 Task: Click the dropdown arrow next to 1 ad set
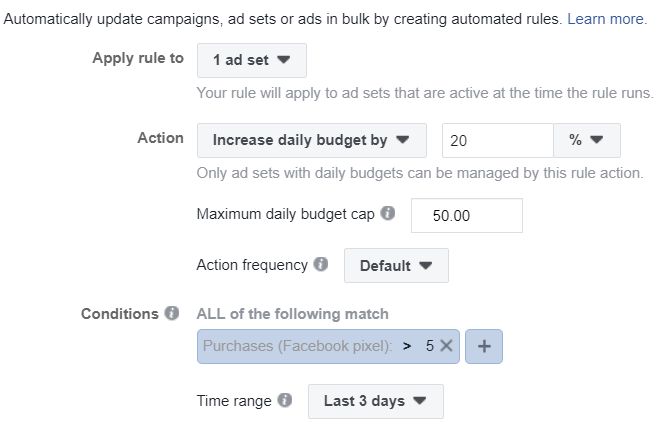pos(284,59)
